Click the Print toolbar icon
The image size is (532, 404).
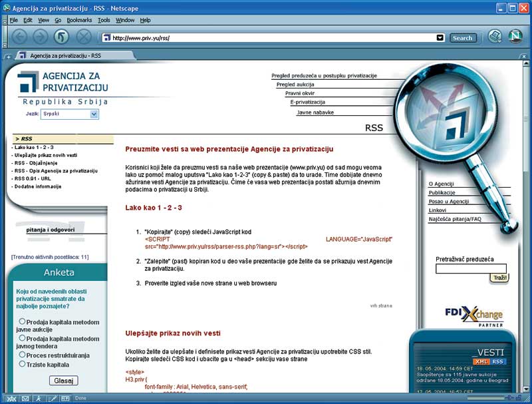click(495, 37)
